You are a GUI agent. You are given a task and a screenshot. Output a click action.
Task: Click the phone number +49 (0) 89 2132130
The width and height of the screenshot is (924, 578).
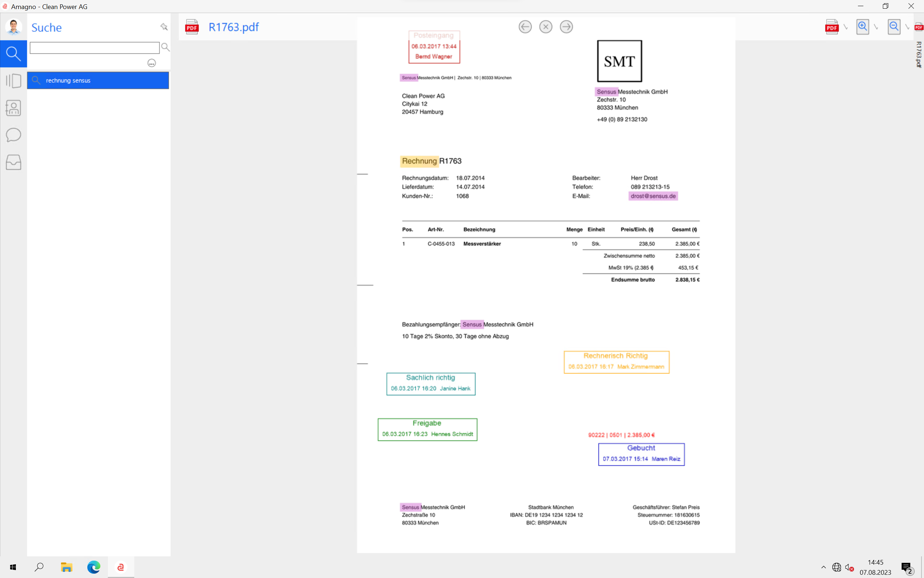(x=622, y=119)
